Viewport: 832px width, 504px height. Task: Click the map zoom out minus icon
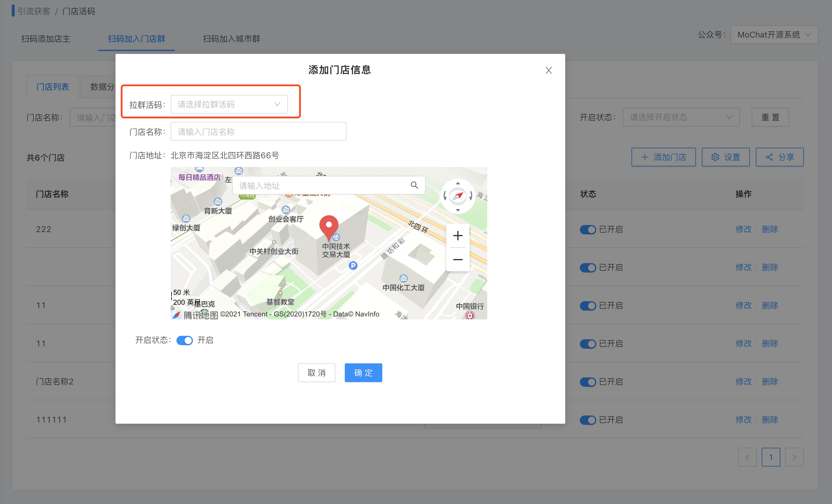click(458, 259)
